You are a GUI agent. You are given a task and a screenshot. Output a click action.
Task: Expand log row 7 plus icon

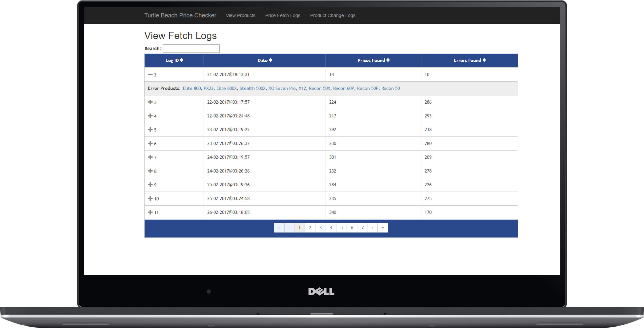click(150, 157)
